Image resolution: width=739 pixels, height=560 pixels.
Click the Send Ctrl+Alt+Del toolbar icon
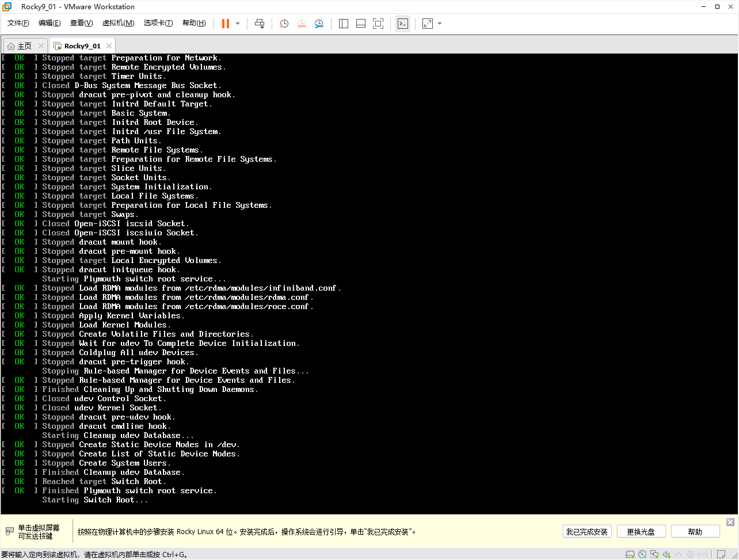260,24
